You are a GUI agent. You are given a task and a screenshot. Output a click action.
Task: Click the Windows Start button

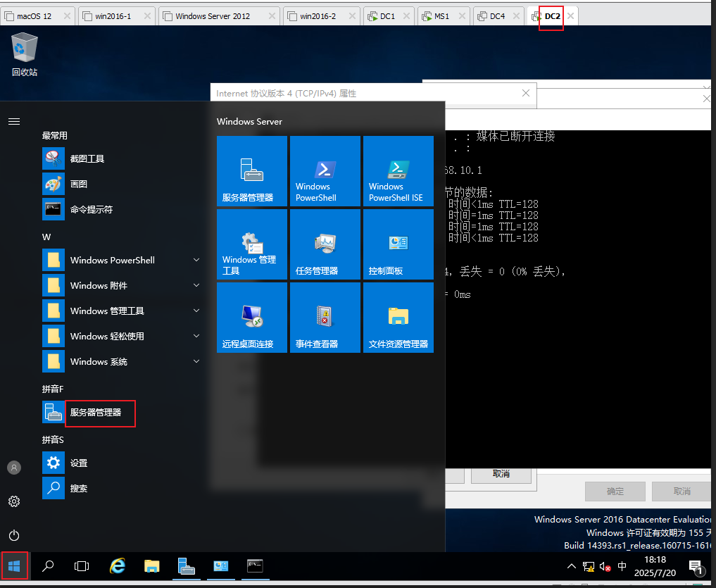(x=14, y=566)
